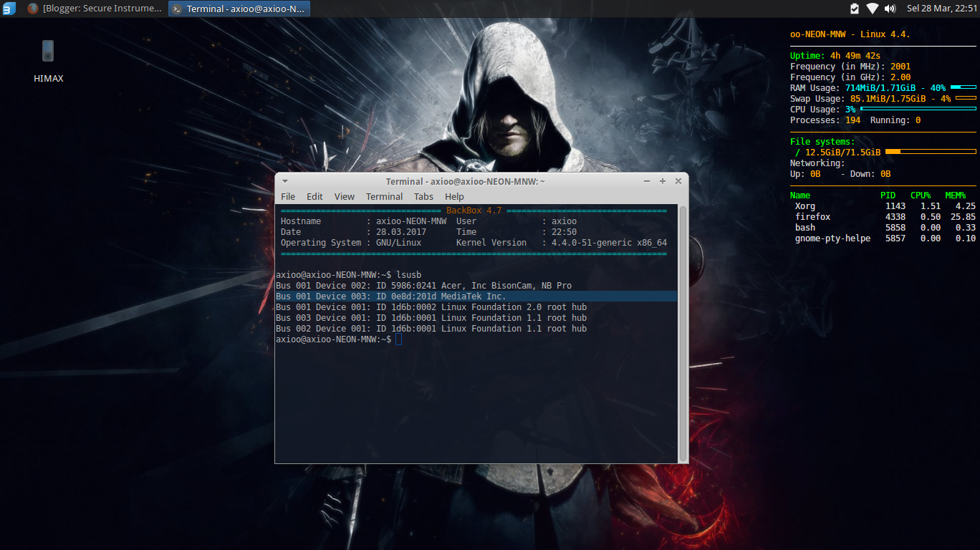Click the 'Processes: 194' text
The image size is (980, 550).
pos(825,120)
